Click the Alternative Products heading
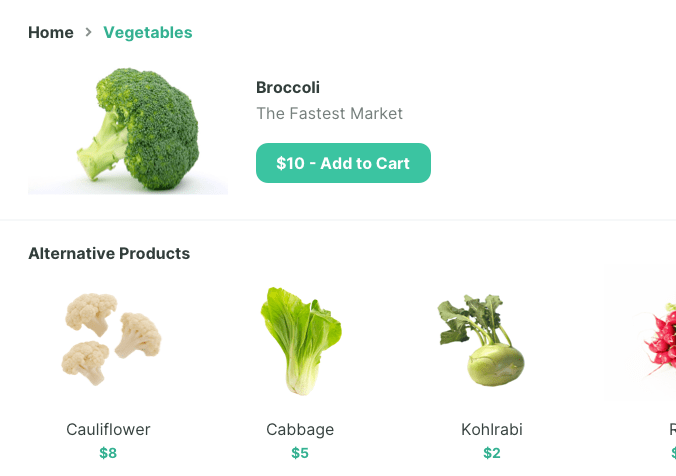Image resolution: width=676 pixels, height=476 pixels. (x=109, y=254)
